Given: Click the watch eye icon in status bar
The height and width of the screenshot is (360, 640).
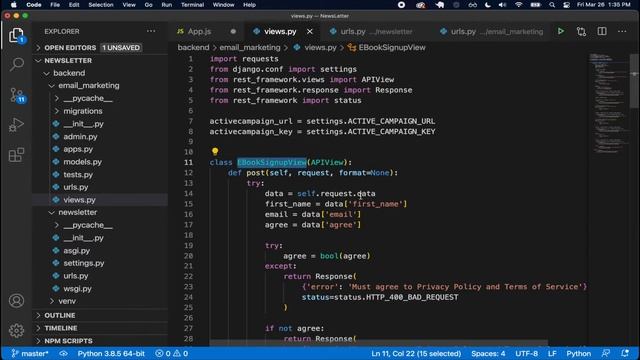Looking at the screenshot, I should click(x=63, y=353).
